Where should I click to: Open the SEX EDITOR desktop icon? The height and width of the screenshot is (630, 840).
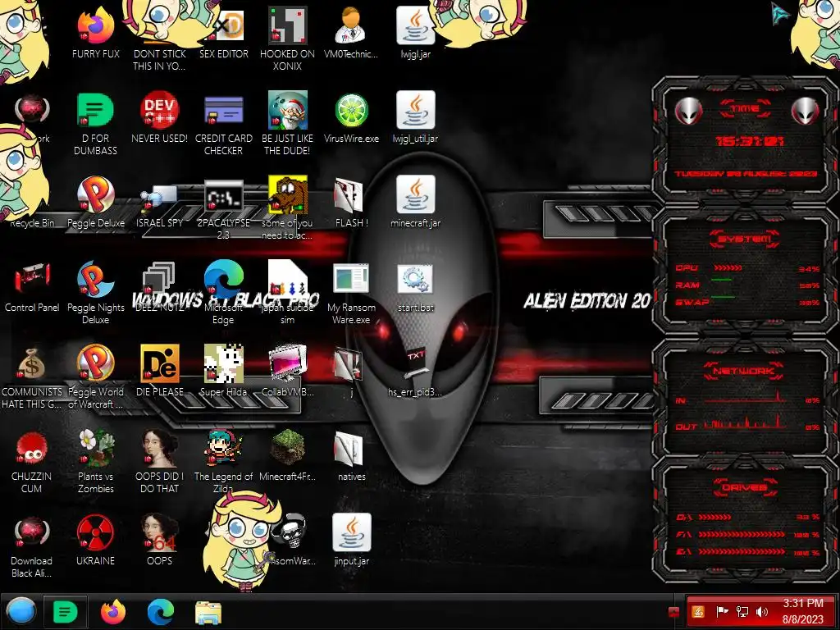(231, 27)
